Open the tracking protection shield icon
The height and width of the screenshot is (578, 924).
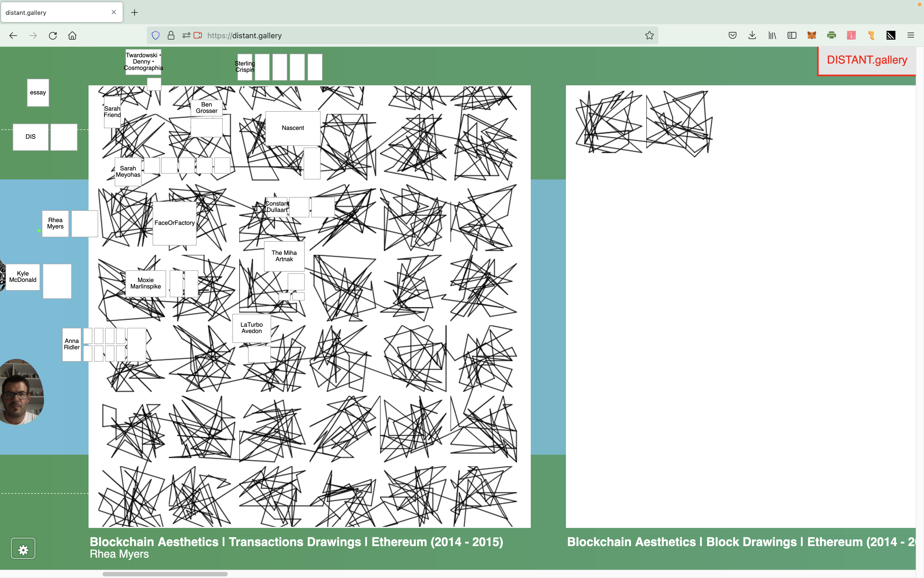pos(155,36)
